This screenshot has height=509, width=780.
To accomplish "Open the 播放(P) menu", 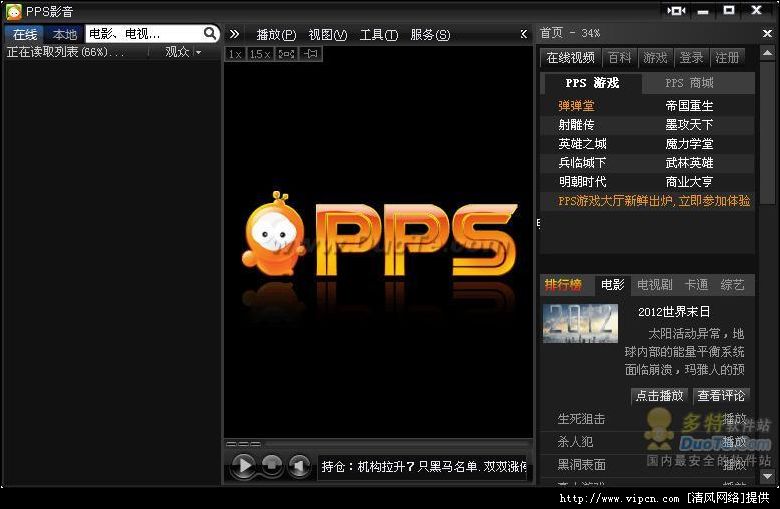I will click(x=276, y=34).
